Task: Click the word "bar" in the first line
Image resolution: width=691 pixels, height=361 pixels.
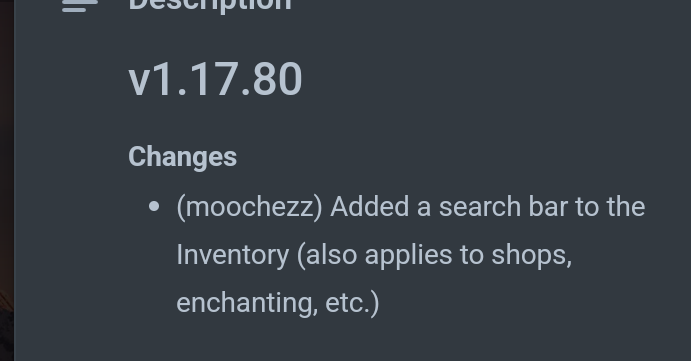Action: point(548,207)
